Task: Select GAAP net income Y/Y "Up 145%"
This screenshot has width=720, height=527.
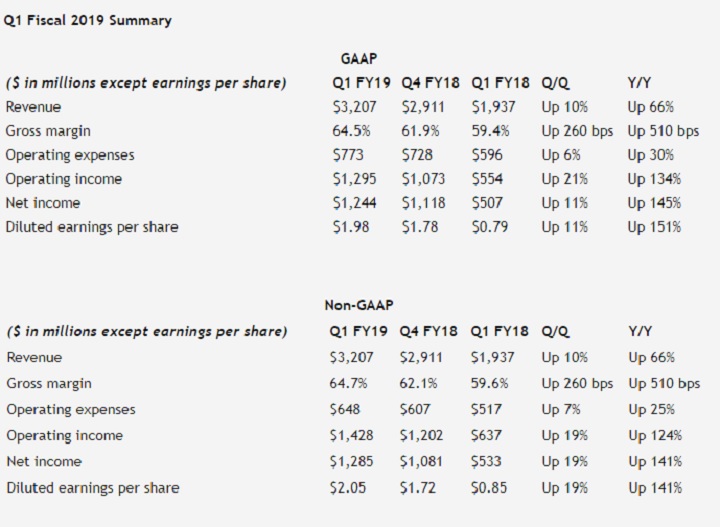Action: click(x=654, y=203)
